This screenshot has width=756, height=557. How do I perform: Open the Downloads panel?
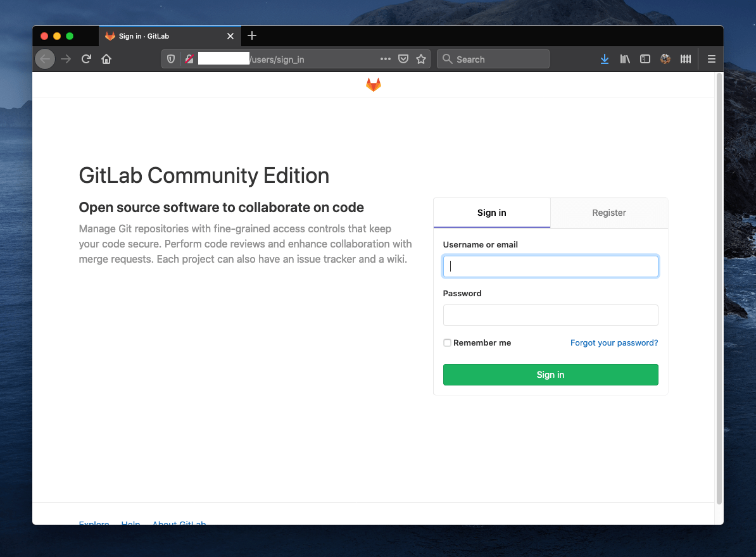[605, 59]
